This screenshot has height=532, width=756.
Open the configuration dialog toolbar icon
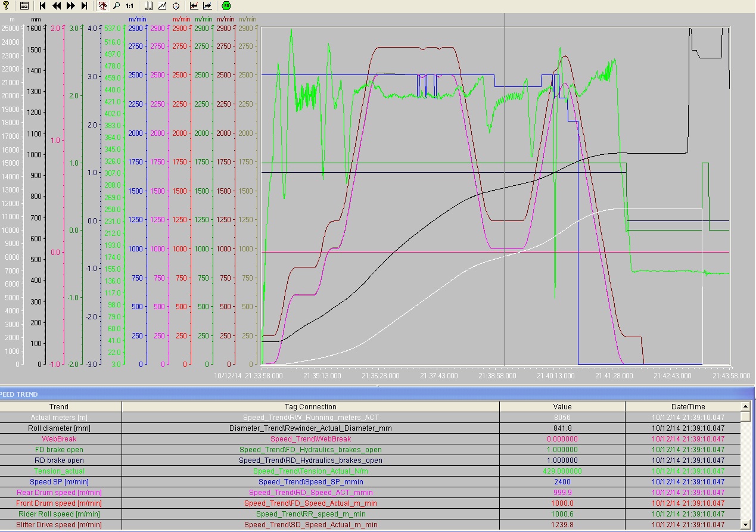coord(24,6)
